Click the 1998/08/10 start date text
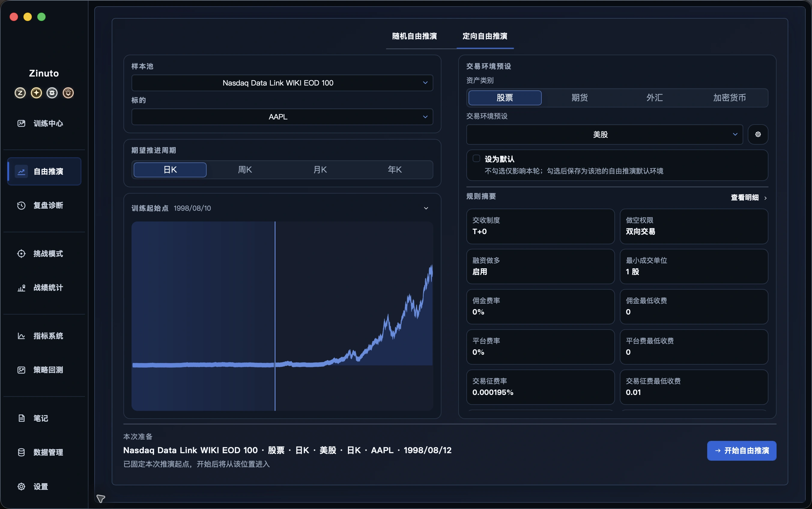 tap(192, 208)
